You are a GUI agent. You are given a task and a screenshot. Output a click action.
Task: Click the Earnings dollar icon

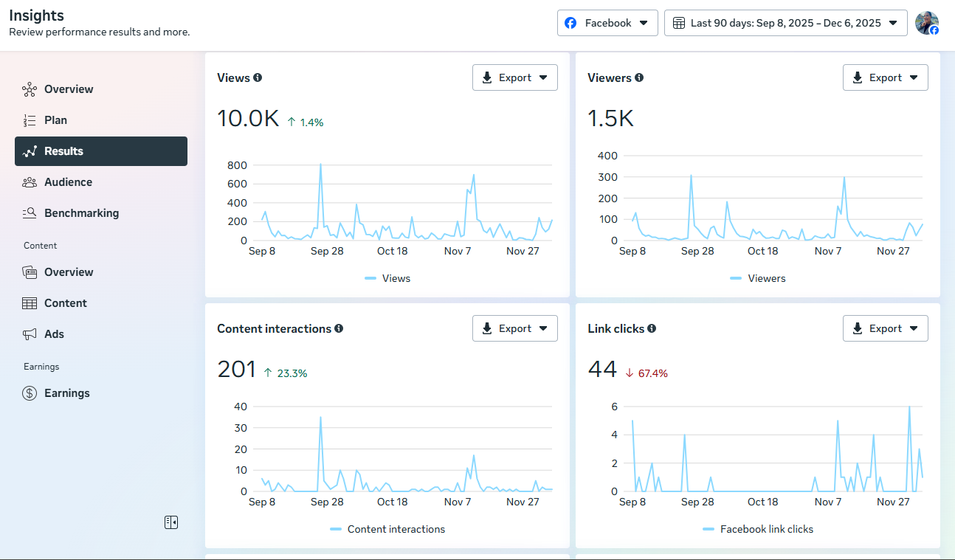pyautogui.click(x=30, y=393)
